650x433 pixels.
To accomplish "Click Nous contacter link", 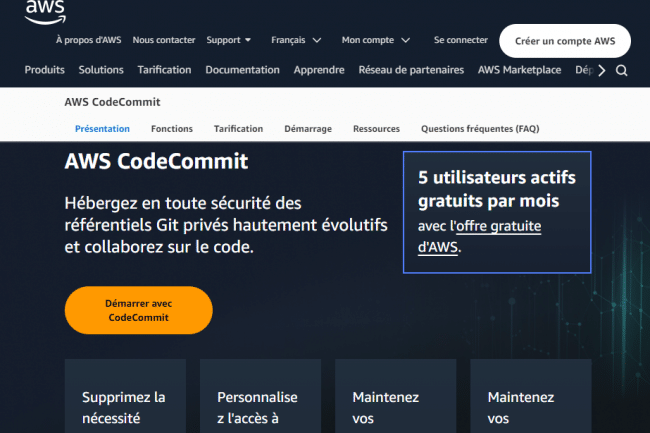I will [164, 40].
